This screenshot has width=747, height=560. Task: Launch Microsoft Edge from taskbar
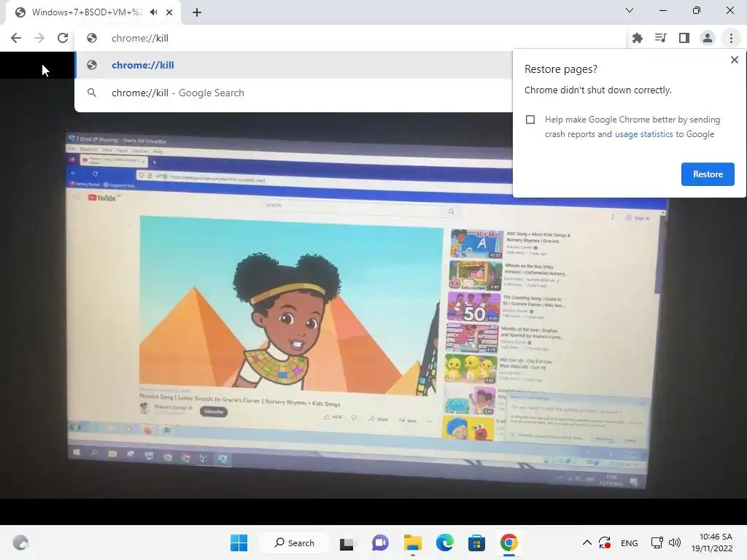click(444, 542)
